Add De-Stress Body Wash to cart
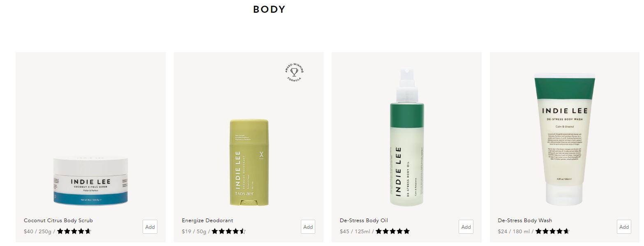The image size is (644, 246). [624, 227]
